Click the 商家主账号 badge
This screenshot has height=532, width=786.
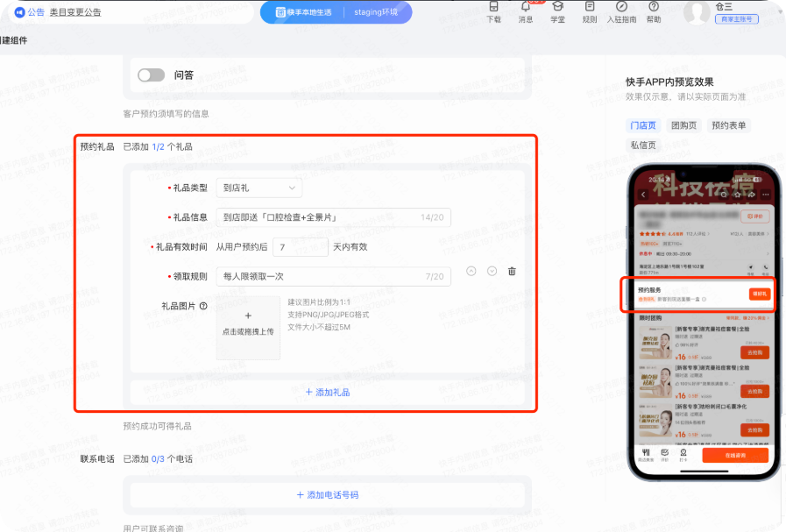click(x=736, y=19)
